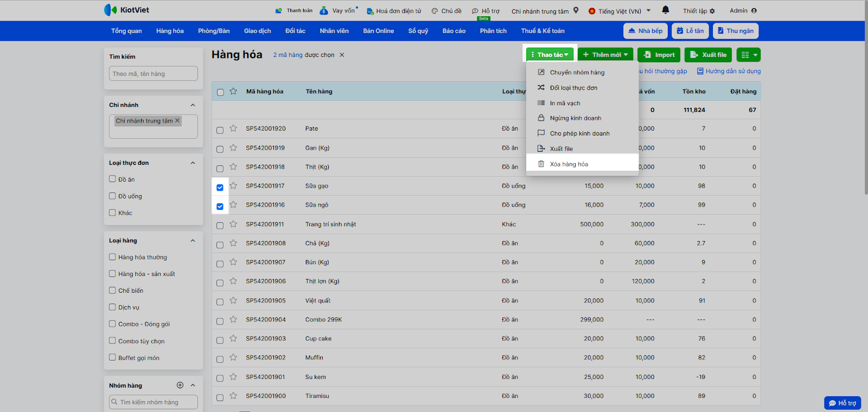Click the 'Theo mã, tên hàng' search field
The width and height of the screenshot is (868, 412).
coord(154,74)
